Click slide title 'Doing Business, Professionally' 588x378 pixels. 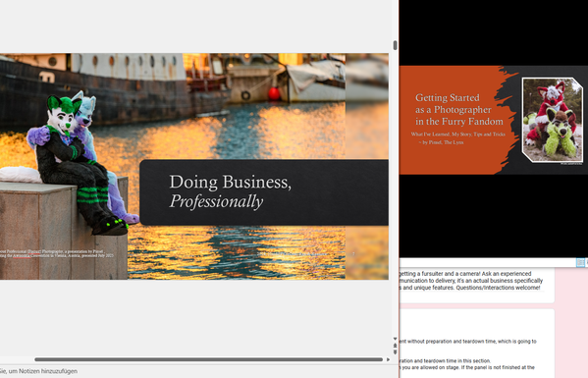pyautogui.click(x=230, y=191)
